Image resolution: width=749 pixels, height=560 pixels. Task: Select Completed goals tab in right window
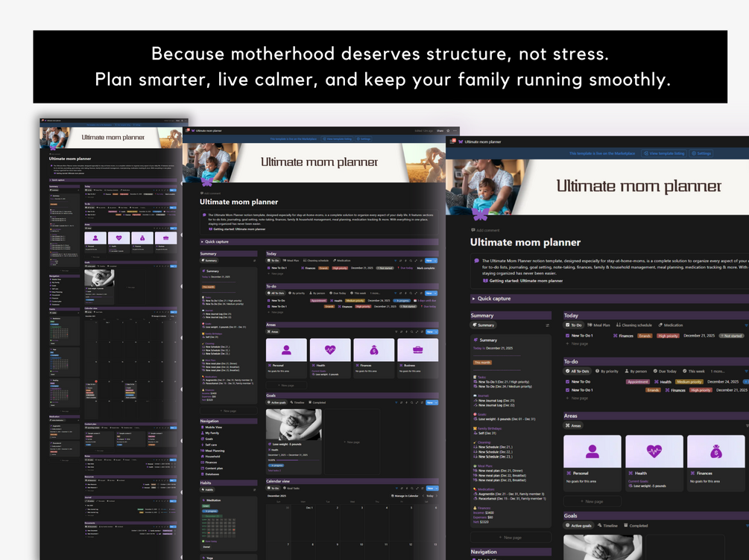point(635,526)
